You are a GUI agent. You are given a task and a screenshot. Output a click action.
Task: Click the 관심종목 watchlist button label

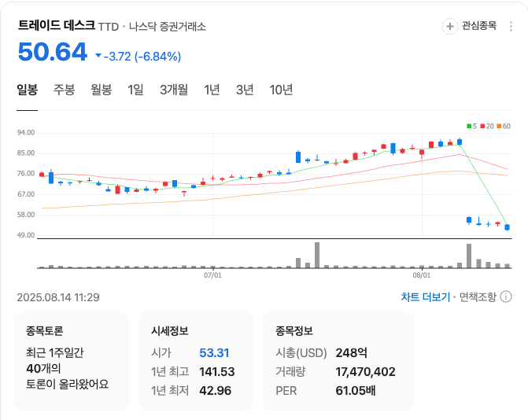pos(479,26)
